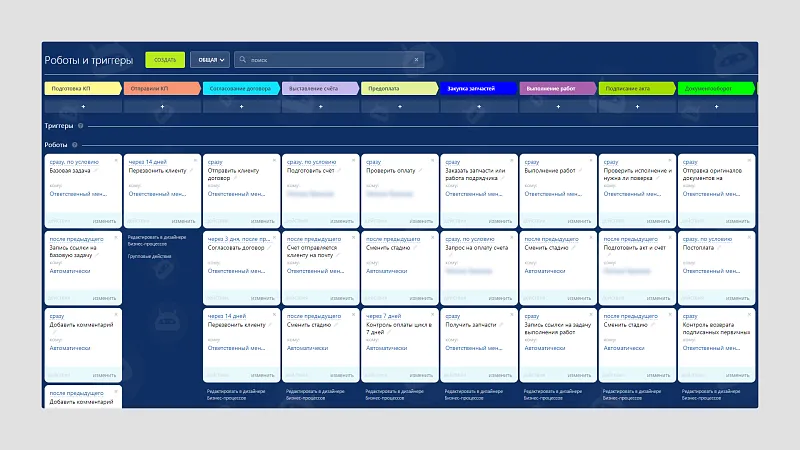Click the plus button under Документооборот stage
The height and width of the screenshot is (450, 800).
click(x=716, y=107)
